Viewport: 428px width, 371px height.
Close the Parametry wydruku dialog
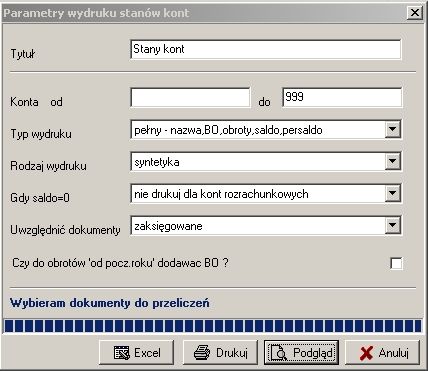(x=415, y=13)
